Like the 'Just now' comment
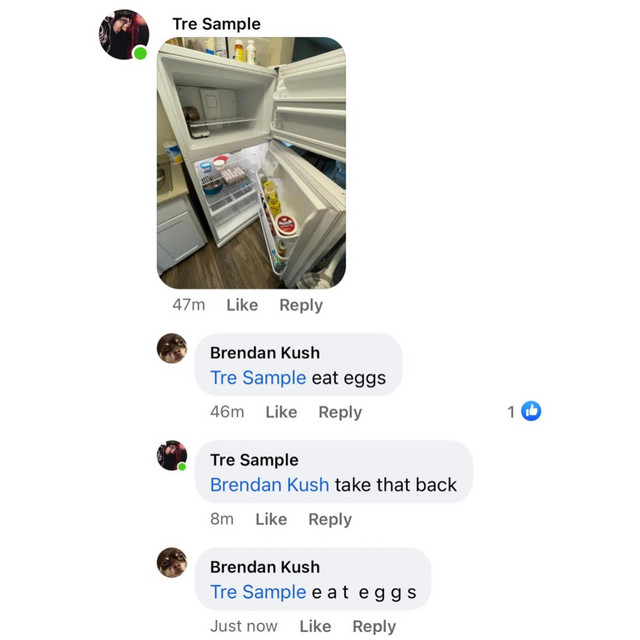 click(315, 626)
